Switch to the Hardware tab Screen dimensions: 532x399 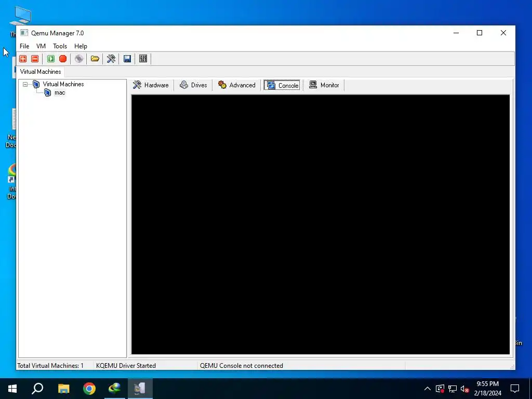point(151,85)
